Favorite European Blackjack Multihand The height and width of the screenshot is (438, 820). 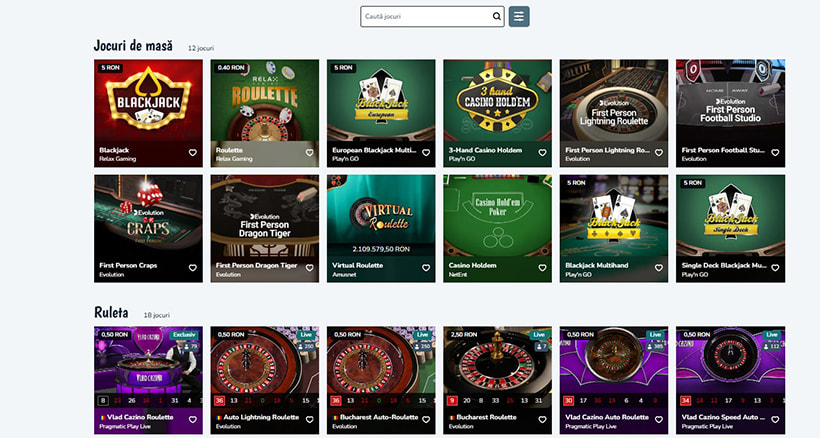pos(426,153)
